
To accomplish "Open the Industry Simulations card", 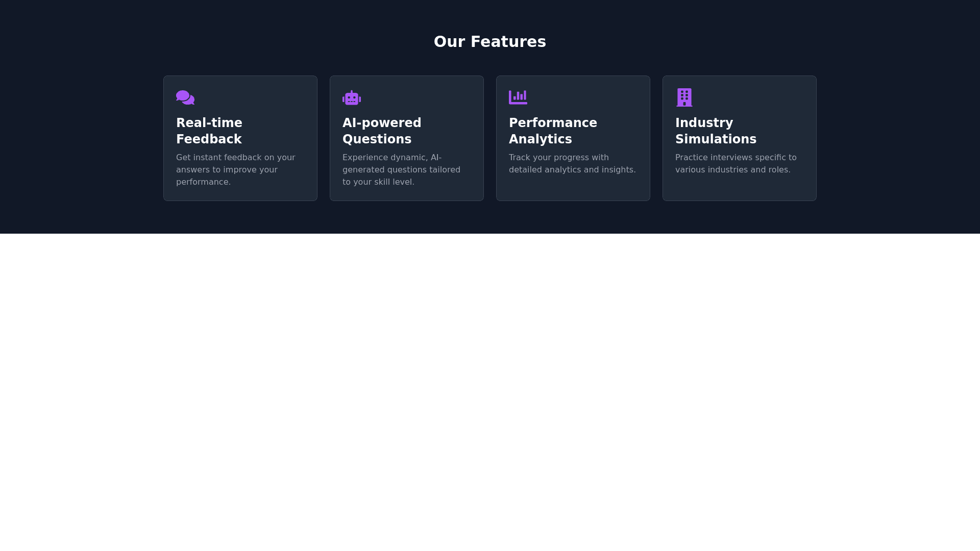I will tap(739, 138).
